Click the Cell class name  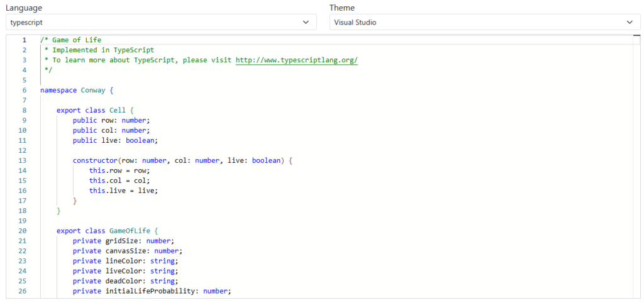pos(118,110)
